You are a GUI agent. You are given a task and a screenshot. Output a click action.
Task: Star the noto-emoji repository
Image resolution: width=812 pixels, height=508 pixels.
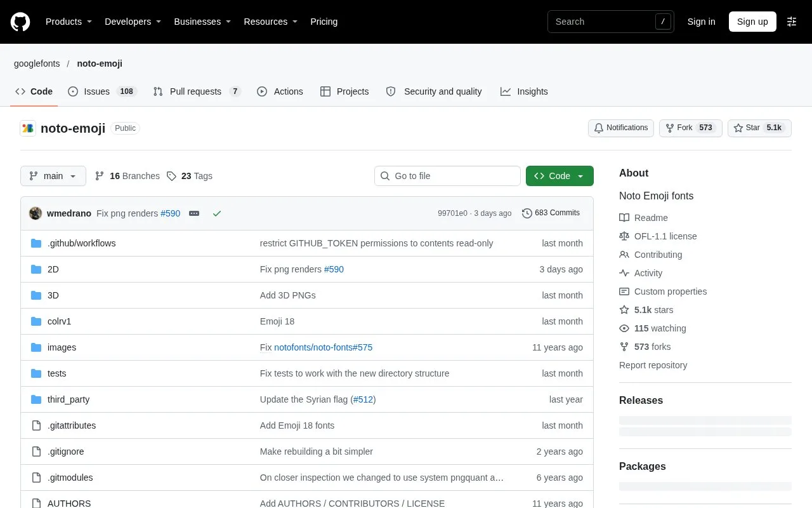point(759,128)
